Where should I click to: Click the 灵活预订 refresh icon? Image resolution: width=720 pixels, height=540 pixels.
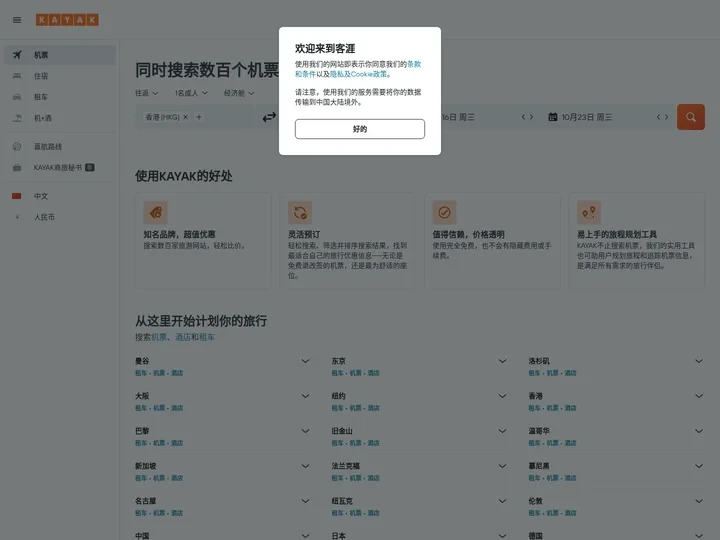(300, 213)
